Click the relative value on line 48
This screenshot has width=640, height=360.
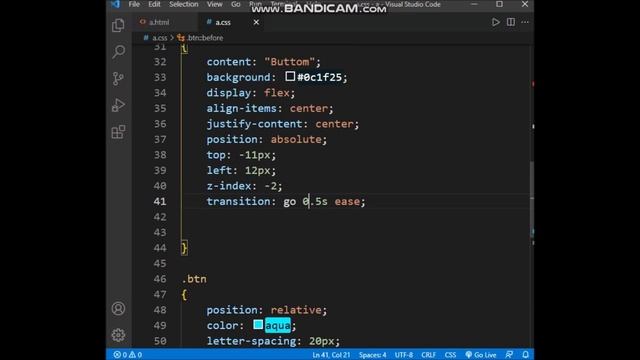[x=296, y=310]
